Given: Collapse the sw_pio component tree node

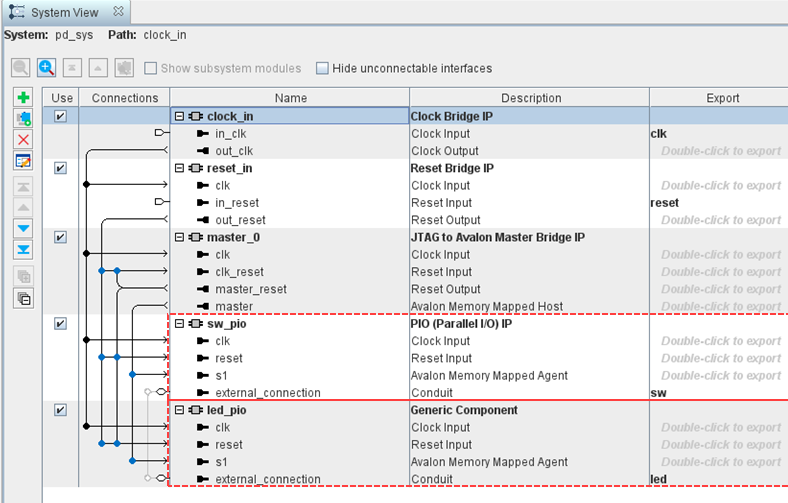Looking at the screenshot, I should tap(180, 324).
